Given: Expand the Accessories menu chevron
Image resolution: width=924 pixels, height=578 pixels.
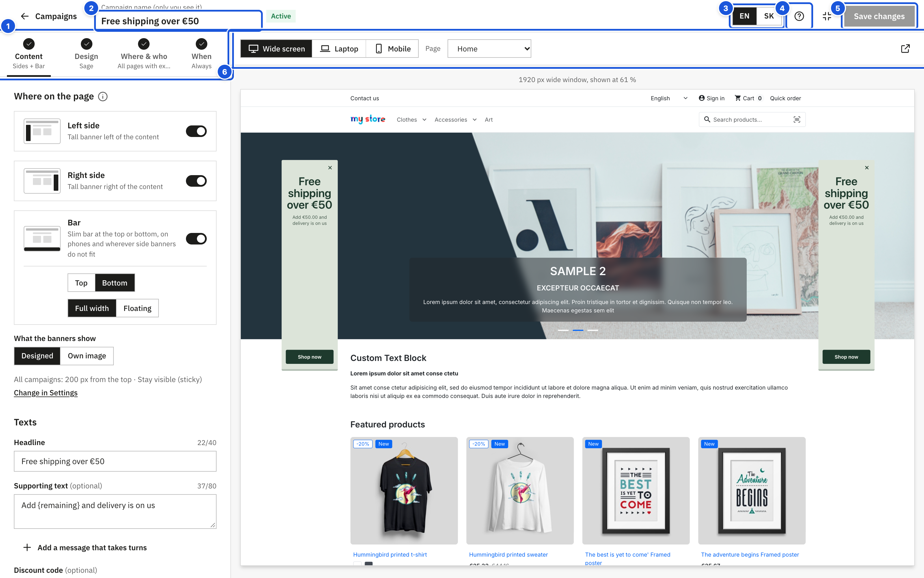Looking at the screenshot, I should (475, 120).
